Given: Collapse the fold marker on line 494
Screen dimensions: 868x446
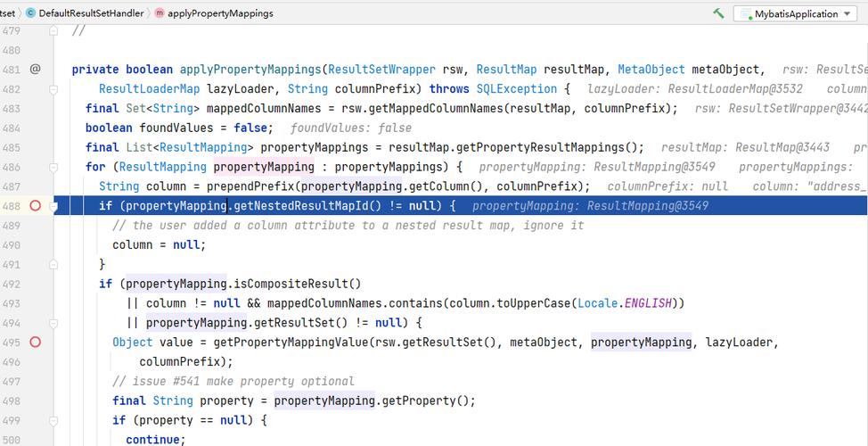Looking at the screenshot, I should [53, 322].
